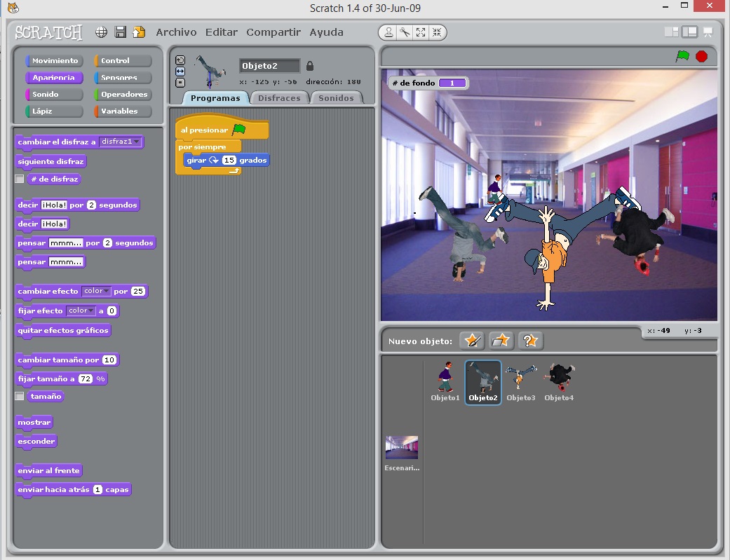
Task: Paint a new sprite with the brush icon
Action: [472, 341]
